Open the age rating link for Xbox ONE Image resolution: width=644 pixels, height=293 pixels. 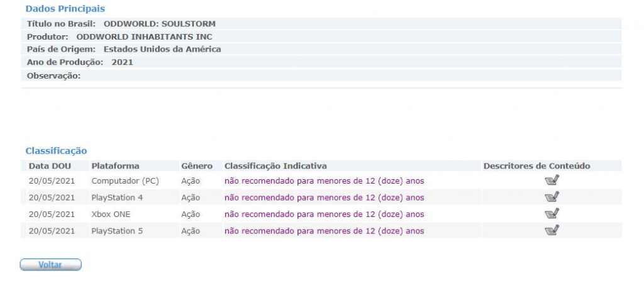click(x=324, y=214)
